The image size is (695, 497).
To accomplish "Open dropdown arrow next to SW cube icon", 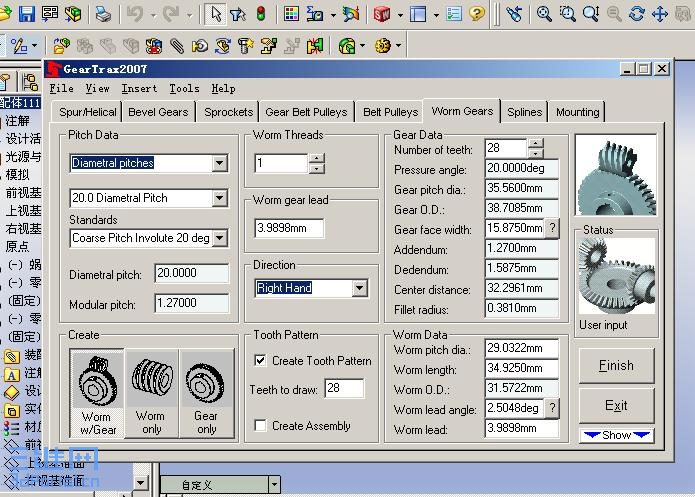I will [400, 15].
